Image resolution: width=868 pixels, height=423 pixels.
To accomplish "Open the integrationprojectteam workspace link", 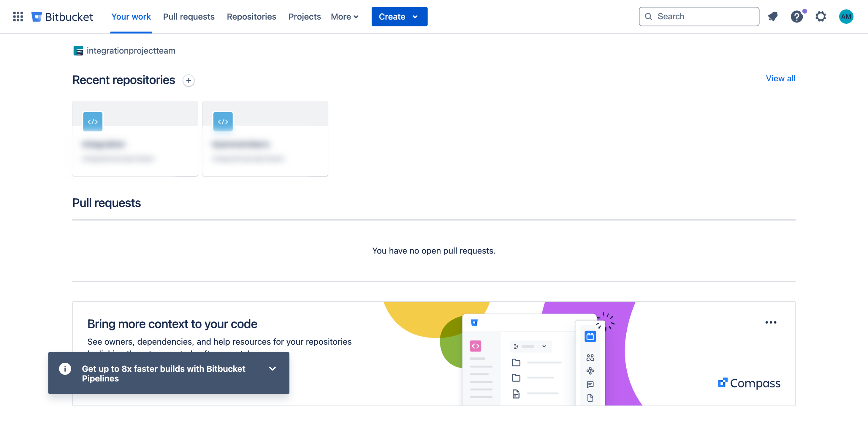I will (x=131, y=51).
